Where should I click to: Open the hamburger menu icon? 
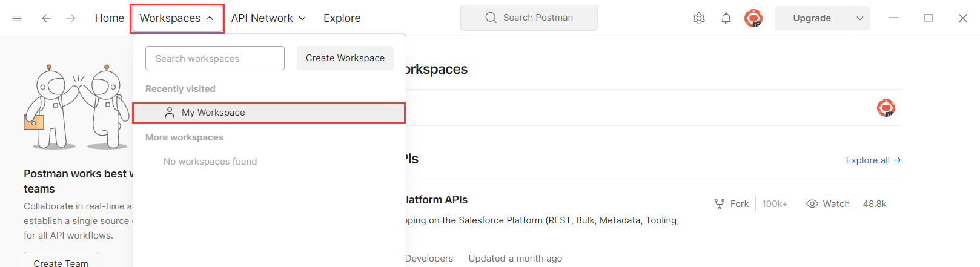[x=17, y=18]
